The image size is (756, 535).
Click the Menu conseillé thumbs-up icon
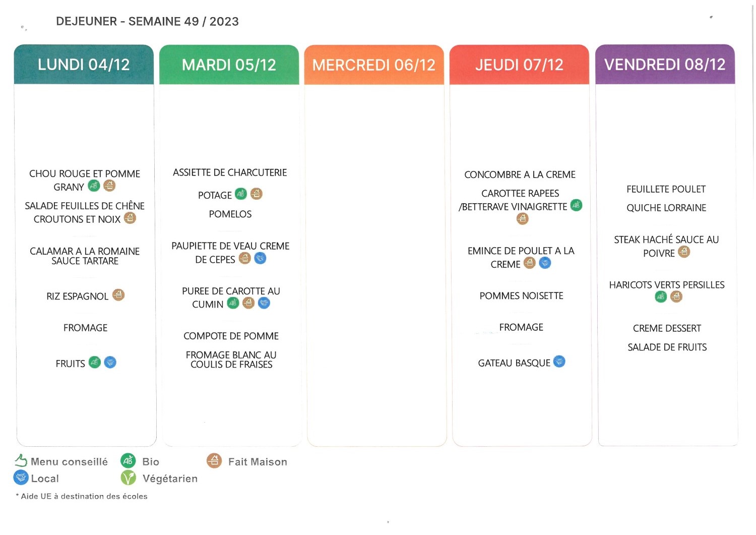21,460
